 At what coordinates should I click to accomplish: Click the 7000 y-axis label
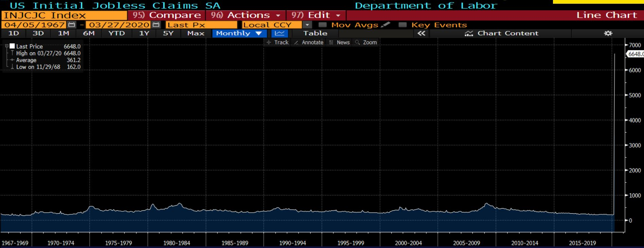(x=635, y=45)
